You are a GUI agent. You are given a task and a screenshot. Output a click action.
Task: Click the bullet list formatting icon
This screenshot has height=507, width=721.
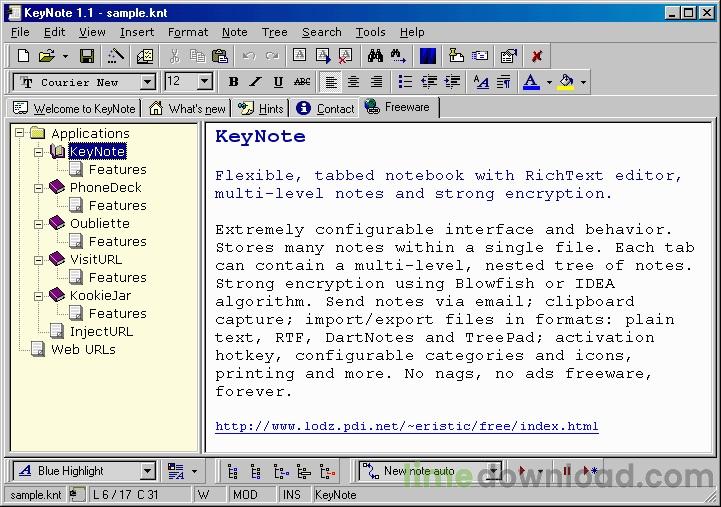click(x=405, y=82)
